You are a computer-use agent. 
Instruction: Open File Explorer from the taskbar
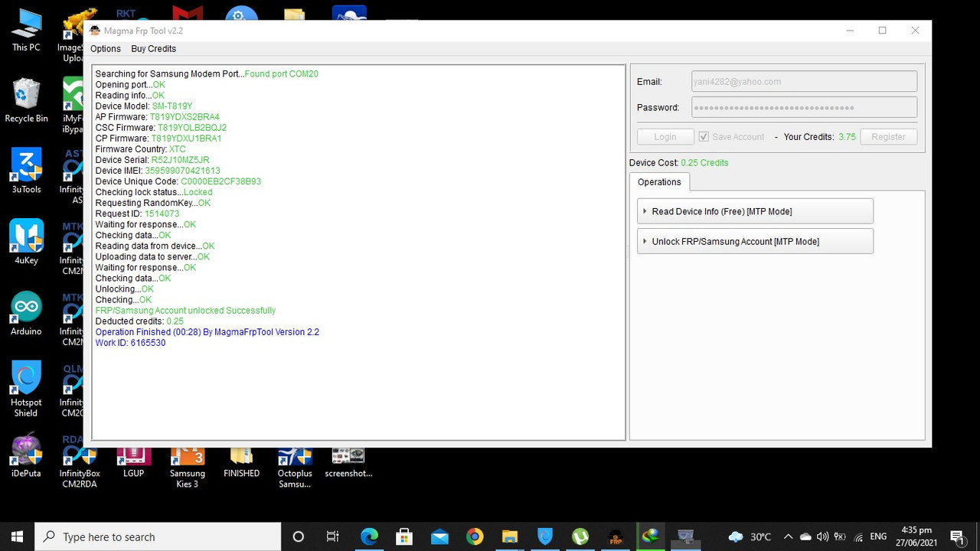510,536
